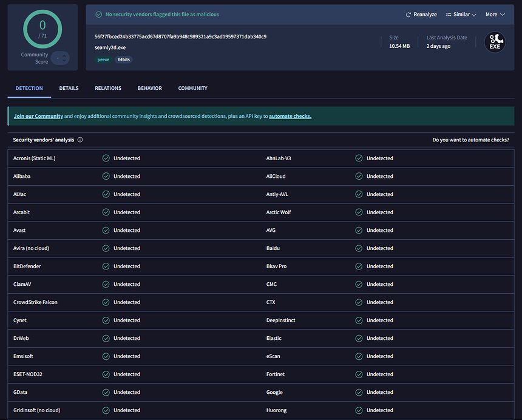This screenshot has width=522, height=420.
Task: Click Undetected status in Fortinet row
Action: 380,374
